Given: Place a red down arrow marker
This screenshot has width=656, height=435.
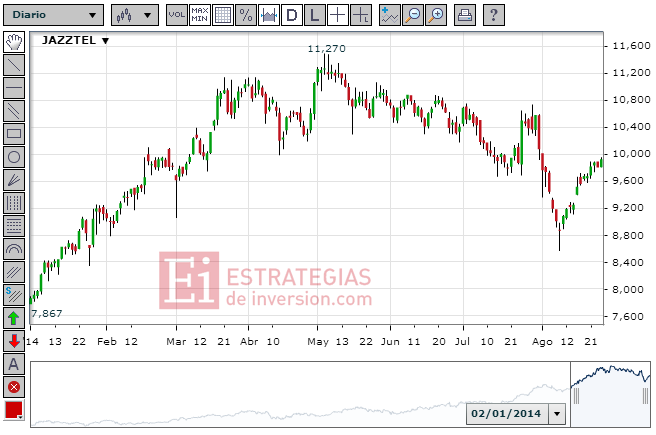Looking at the screenshot, I should [x=14, y=341].
